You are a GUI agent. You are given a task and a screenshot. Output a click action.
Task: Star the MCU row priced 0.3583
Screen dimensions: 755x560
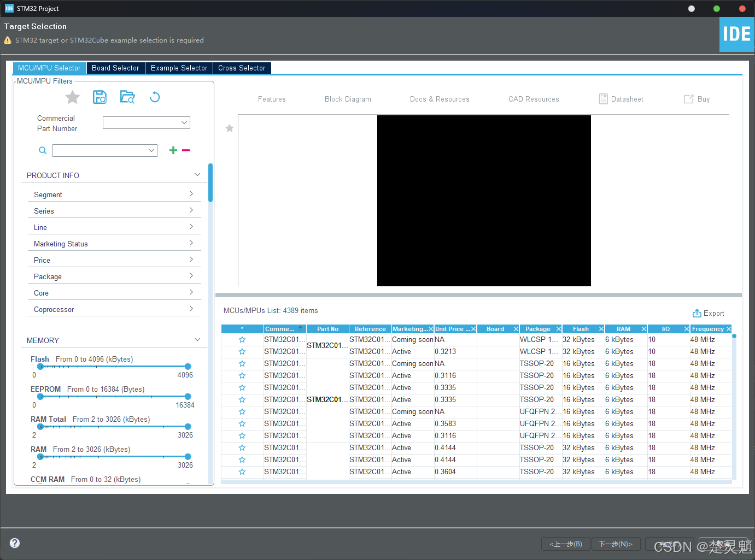coord(242,424)
